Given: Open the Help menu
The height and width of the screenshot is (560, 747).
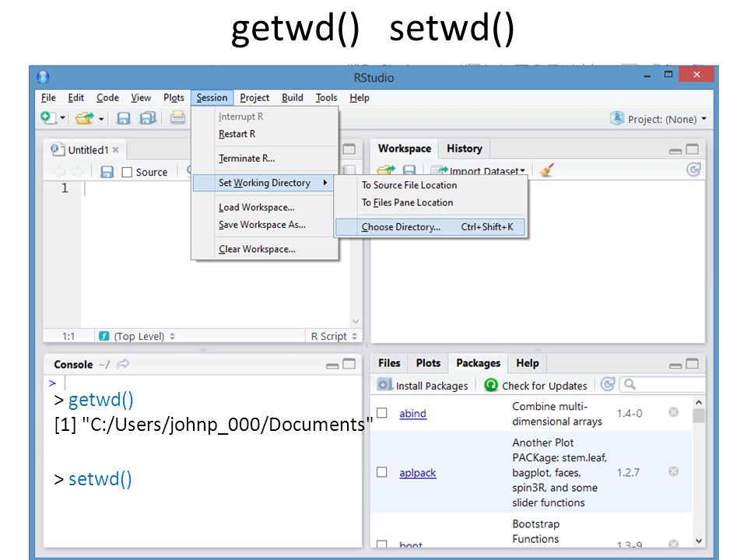Looking at the screenshot, I should [359, 98].
